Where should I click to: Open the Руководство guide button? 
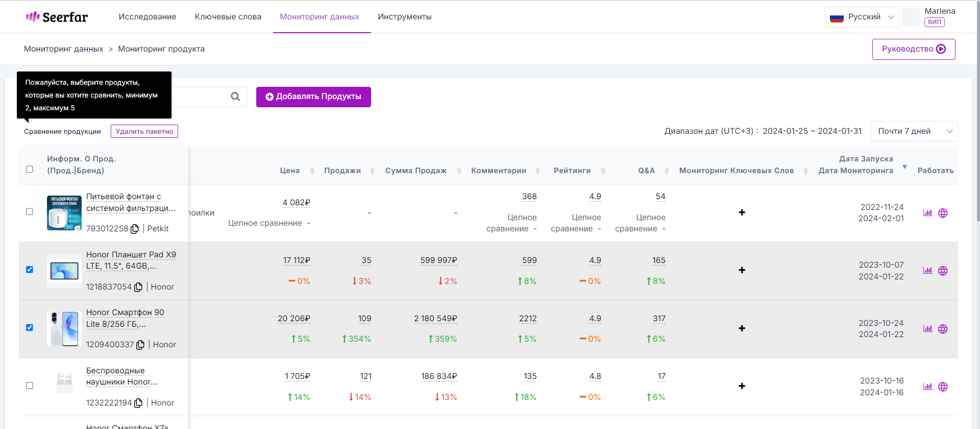pos(914,49)
